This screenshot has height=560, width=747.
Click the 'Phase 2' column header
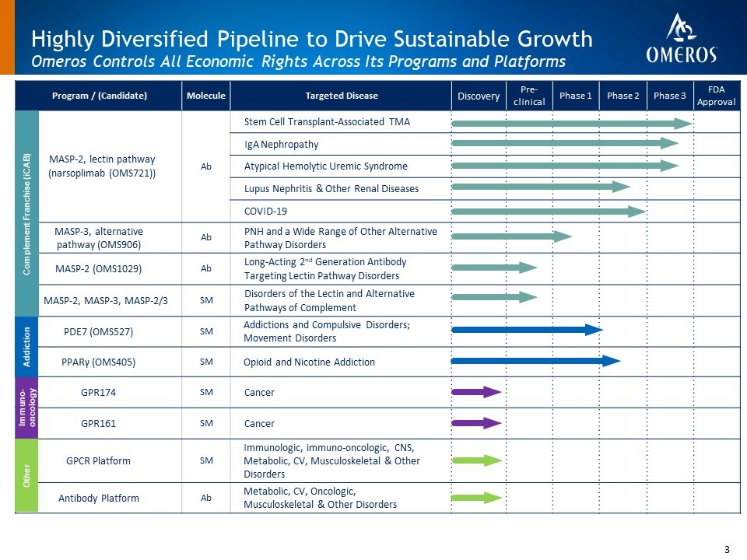pos(622,96)
